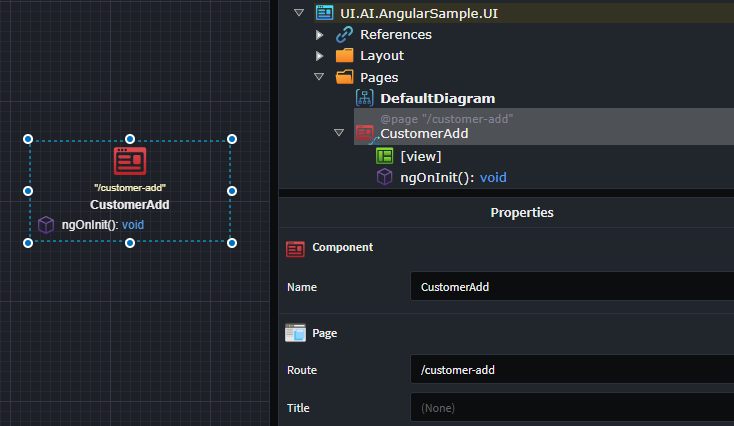Viewport: 734px width, 426px height.
Task: Expand the Layout folder node
Action: coord(319,56)
